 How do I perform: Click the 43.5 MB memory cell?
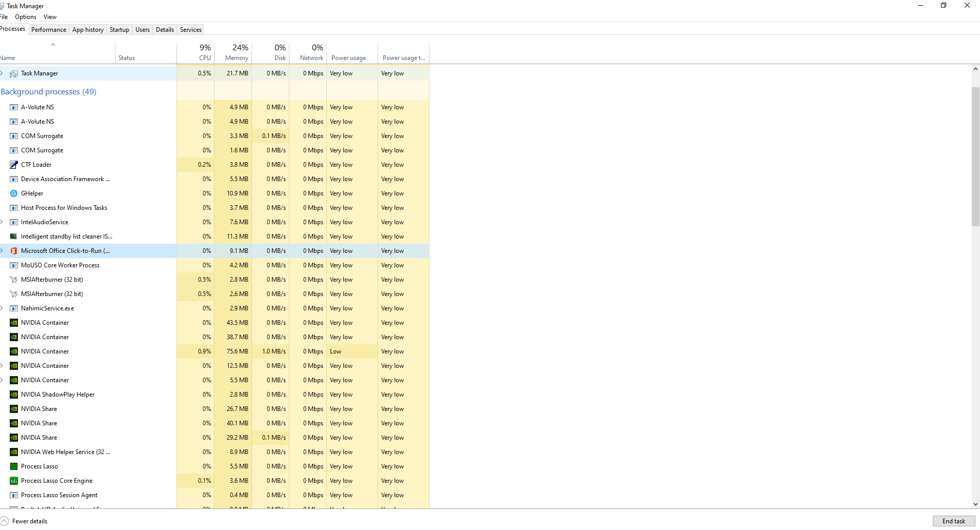(233, 323)
